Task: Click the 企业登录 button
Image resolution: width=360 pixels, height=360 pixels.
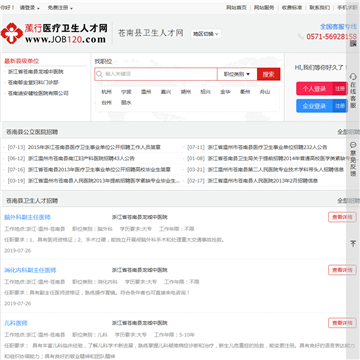Action: (314, 106)
